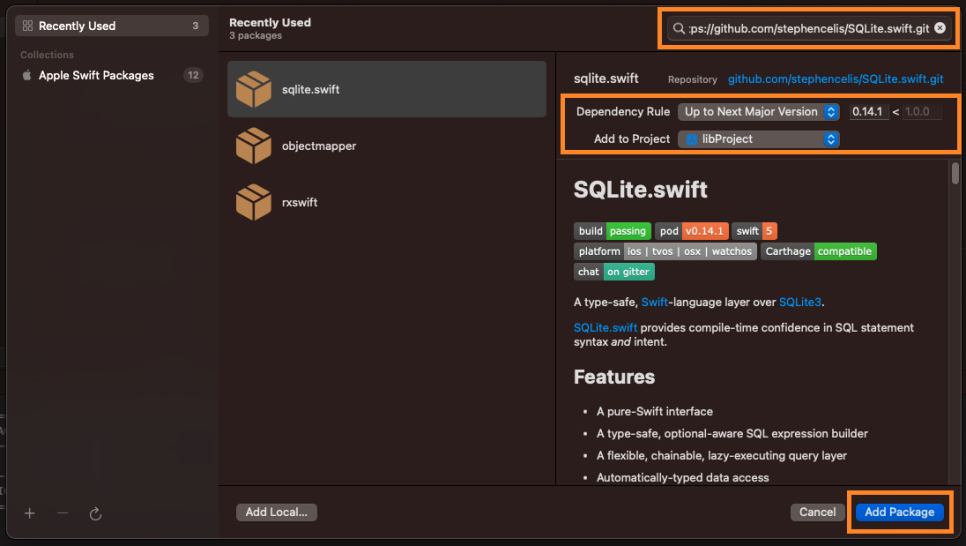Click the Add Package button
Screen dimensions: 966x546
(899, 512)
